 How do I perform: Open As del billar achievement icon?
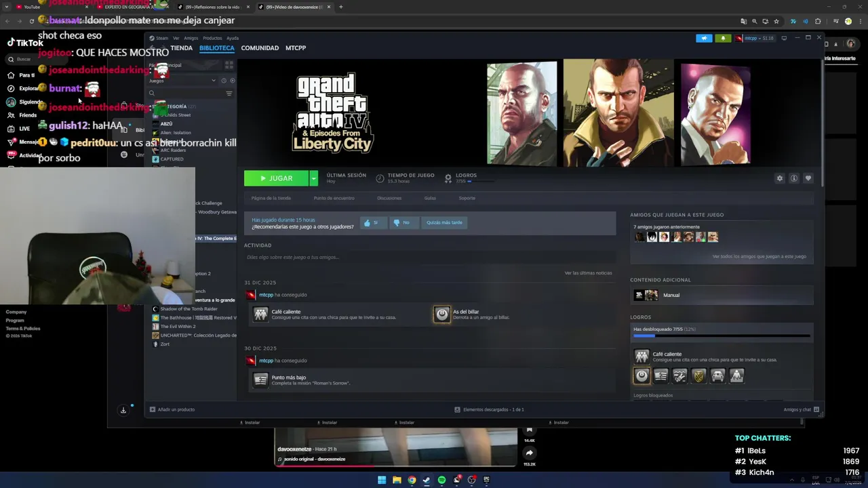coord(441,314)
